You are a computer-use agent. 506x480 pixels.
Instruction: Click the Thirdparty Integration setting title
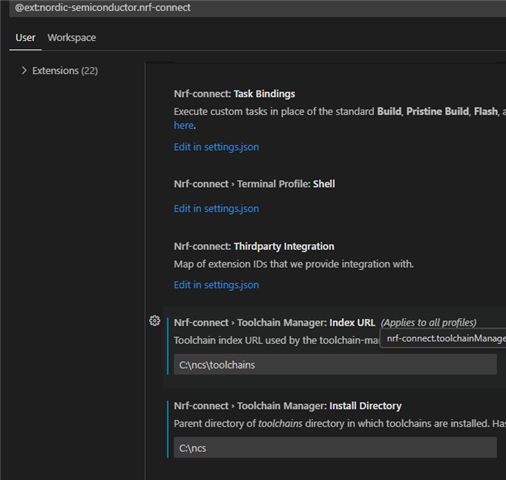tap(254, 246)
